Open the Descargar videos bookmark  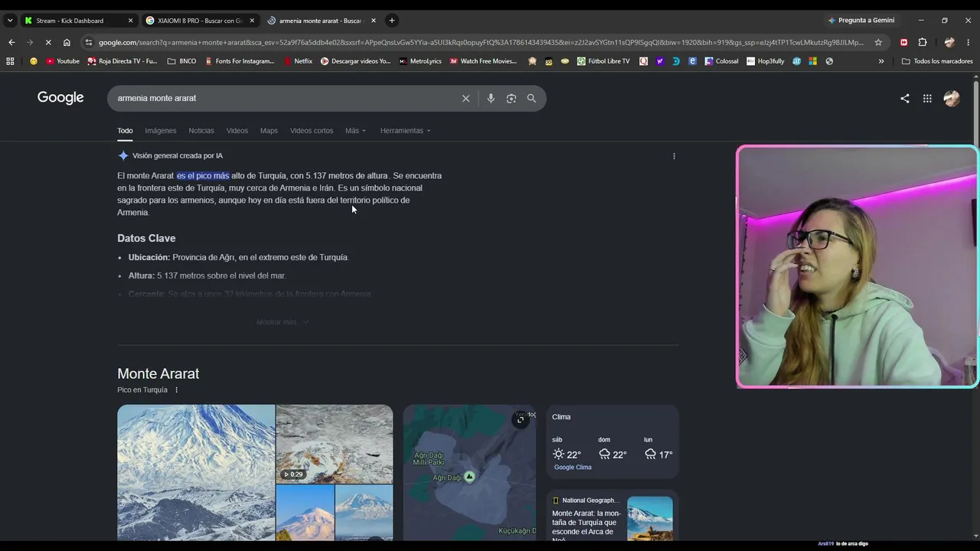355,61
